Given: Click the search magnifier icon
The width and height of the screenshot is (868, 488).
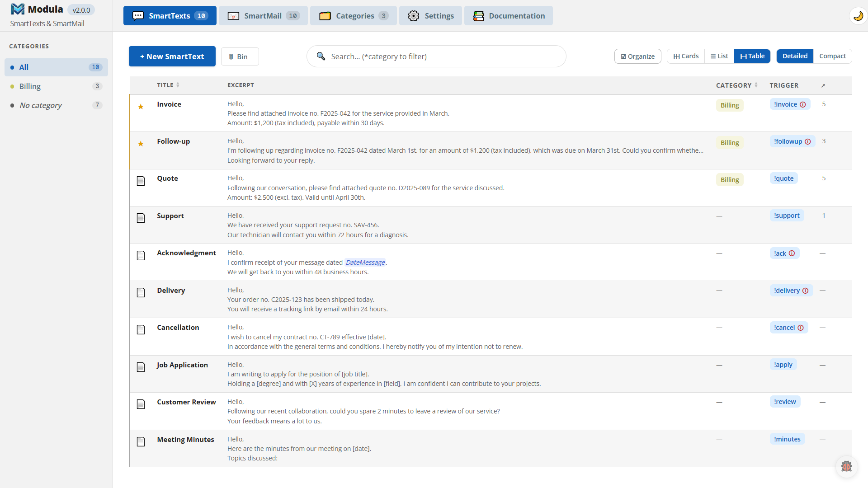Looking at the screenshot, I should pyautogui.click(x=321, y=56).
